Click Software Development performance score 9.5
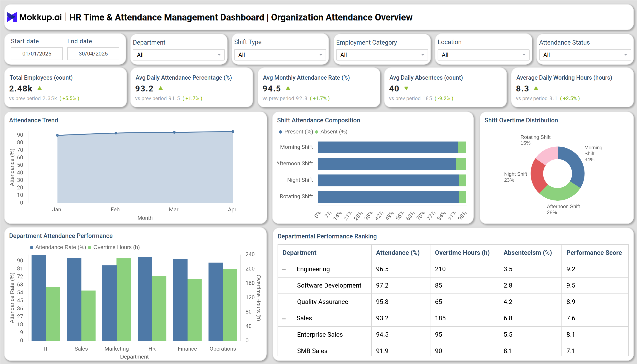 pyautogui.click(x=571, y=285)
